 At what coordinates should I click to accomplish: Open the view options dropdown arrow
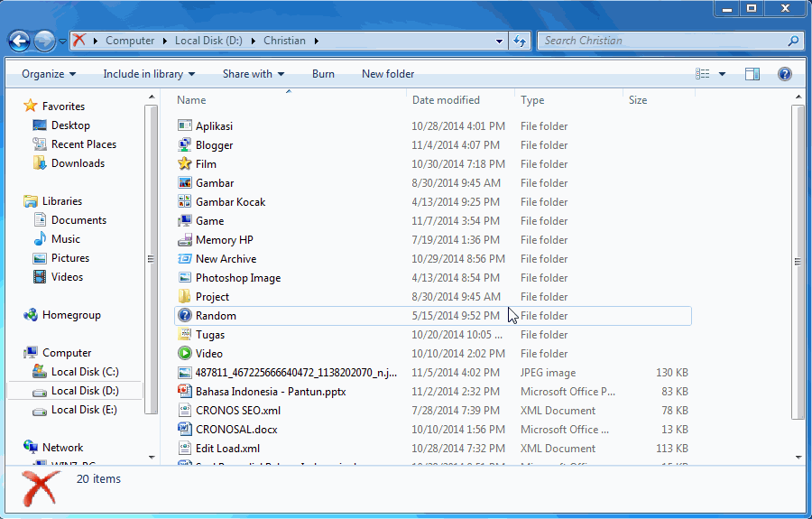point(722,74)
